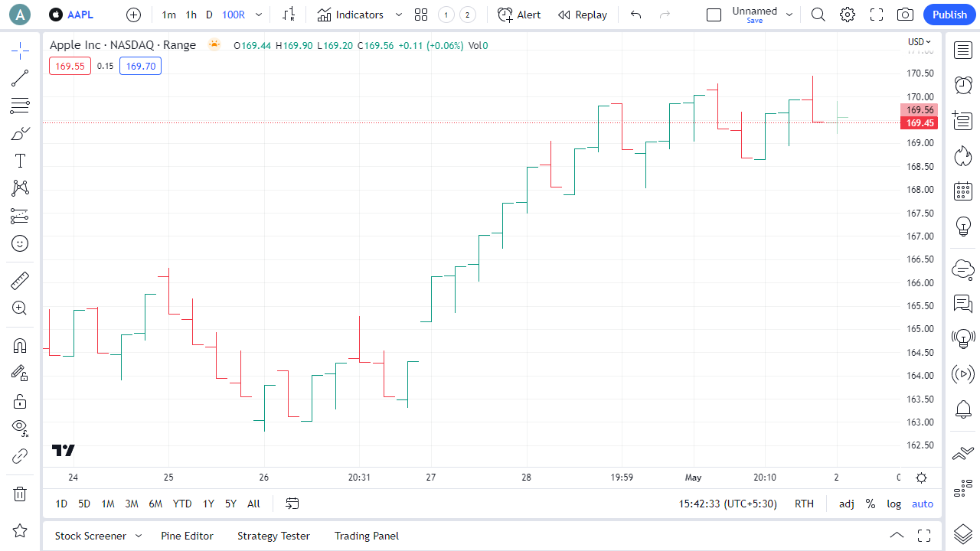Toggle magnet mode for drawings
Image resolution: width=980 pixels, height=551 pixels.
tap(20, 346)
